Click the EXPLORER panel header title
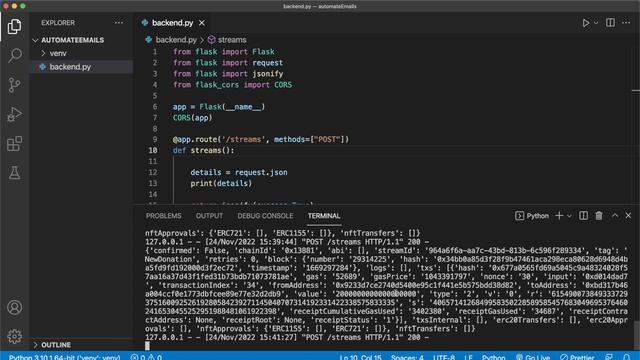 [58, 23]
